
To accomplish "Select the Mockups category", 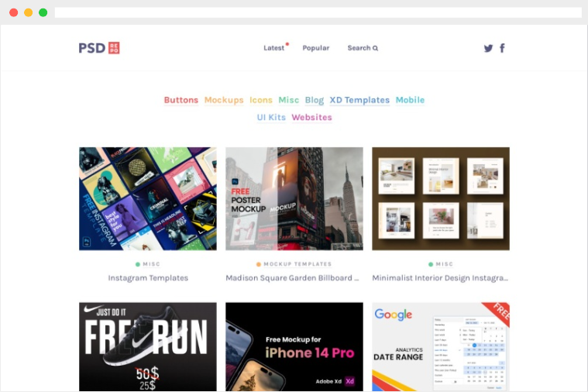I will [x=224, y=100].
